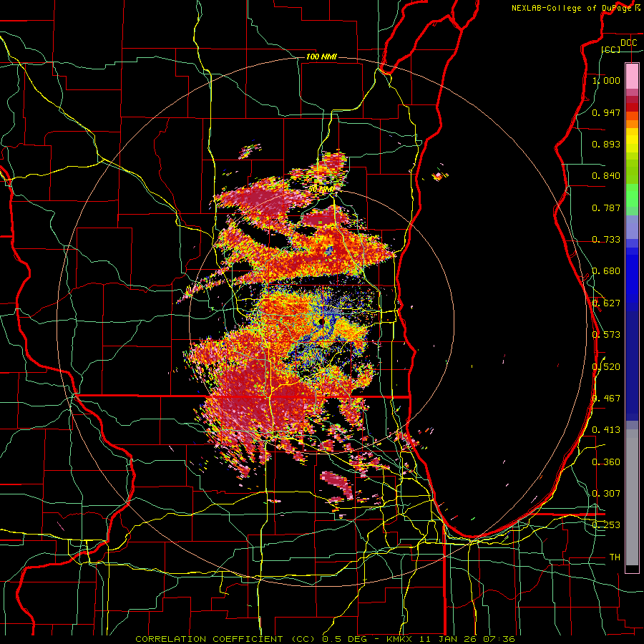Click the [CC] unit label above the color bar

[x=611, y=49]
